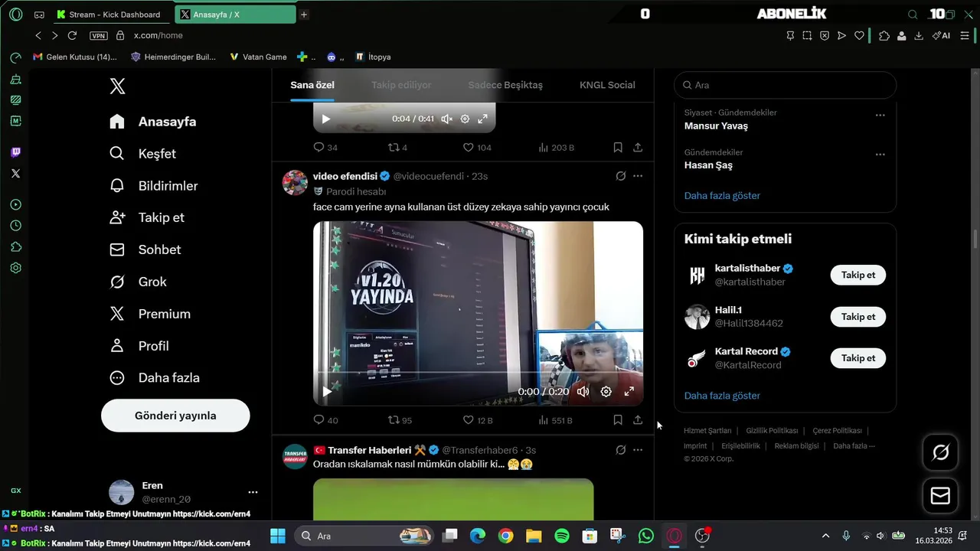This screenshot has width=980, height=551.
Task: Unmute the top video
Action: click(x=447, y=119)
